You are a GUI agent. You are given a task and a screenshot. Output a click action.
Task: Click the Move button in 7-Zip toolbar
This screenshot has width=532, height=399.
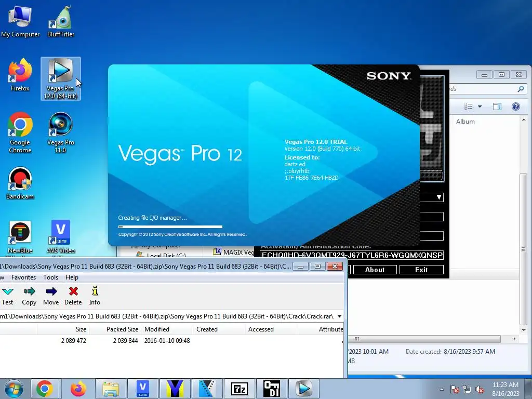tap(51, 296)
